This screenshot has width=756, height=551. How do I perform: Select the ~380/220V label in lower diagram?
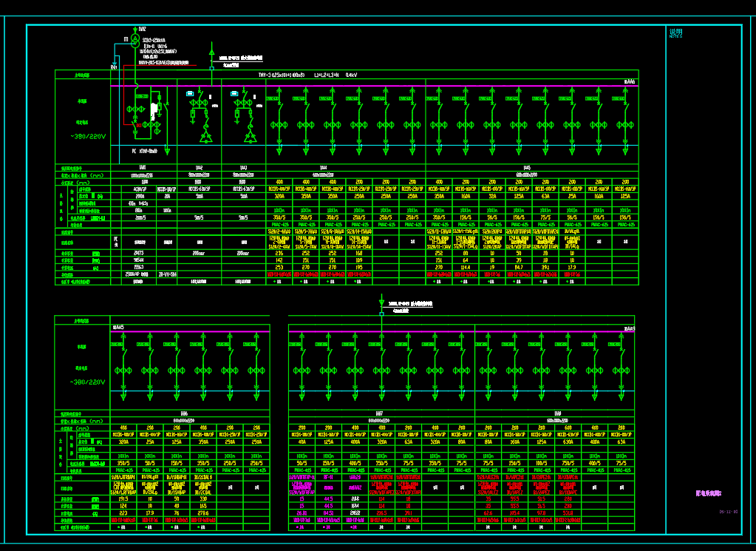tap(88, 382)
